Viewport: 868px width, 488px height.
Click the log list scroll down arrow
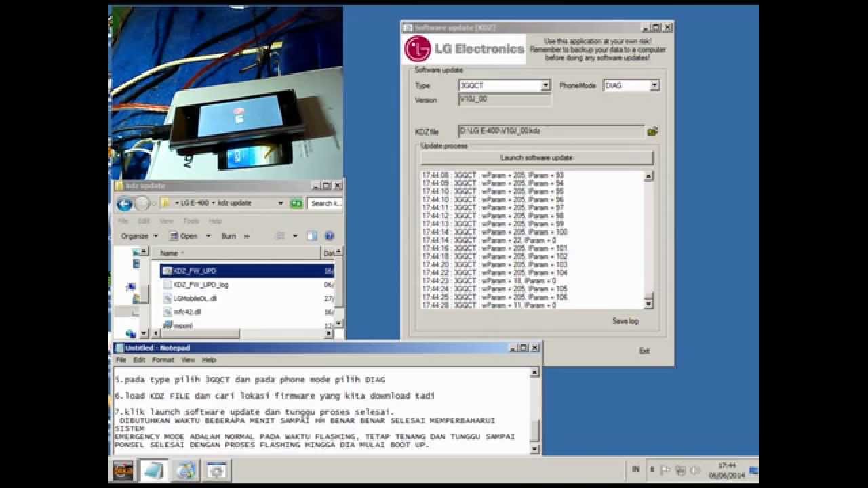pyautogui.click(x=648, y=304)
